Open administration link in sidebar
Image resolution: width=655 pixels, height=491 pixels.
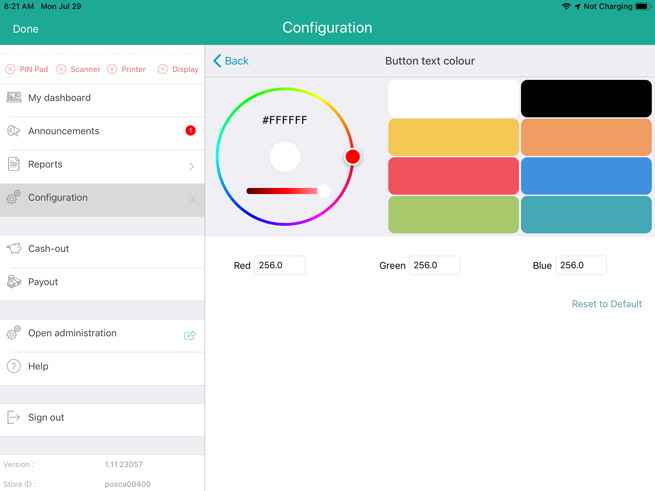[x=102, y=336]
